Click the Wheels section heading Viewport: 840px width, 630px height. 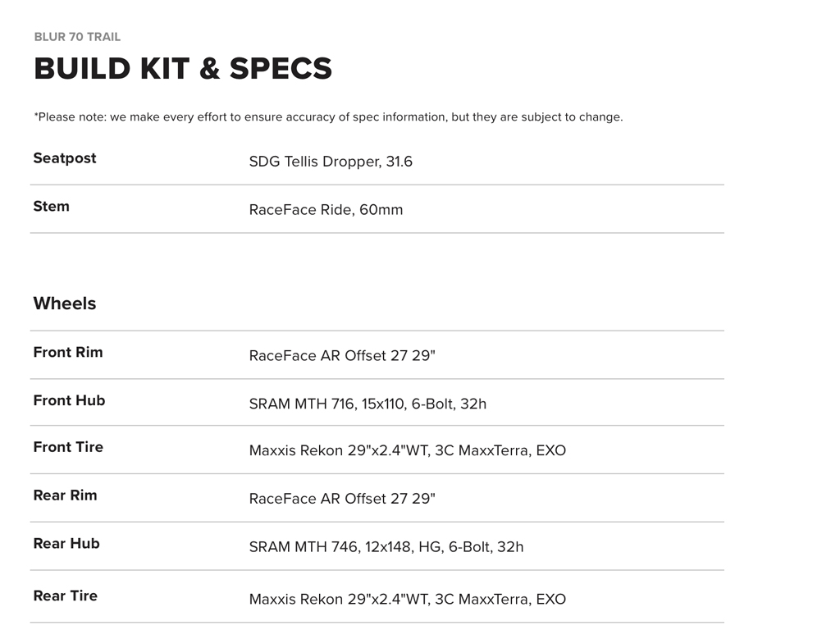point(65,304)
